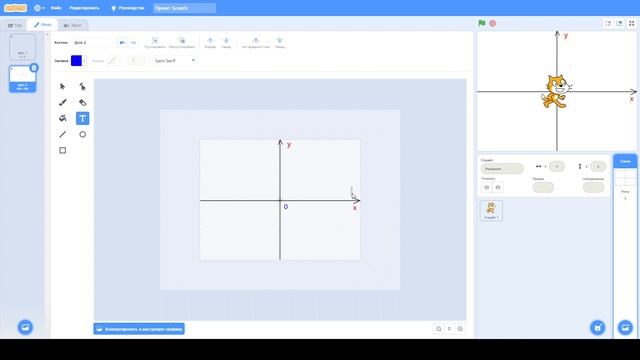The image size is (640, 360).
Task: Zoom in the paint canvas
Action: click(x=460, y=329)
